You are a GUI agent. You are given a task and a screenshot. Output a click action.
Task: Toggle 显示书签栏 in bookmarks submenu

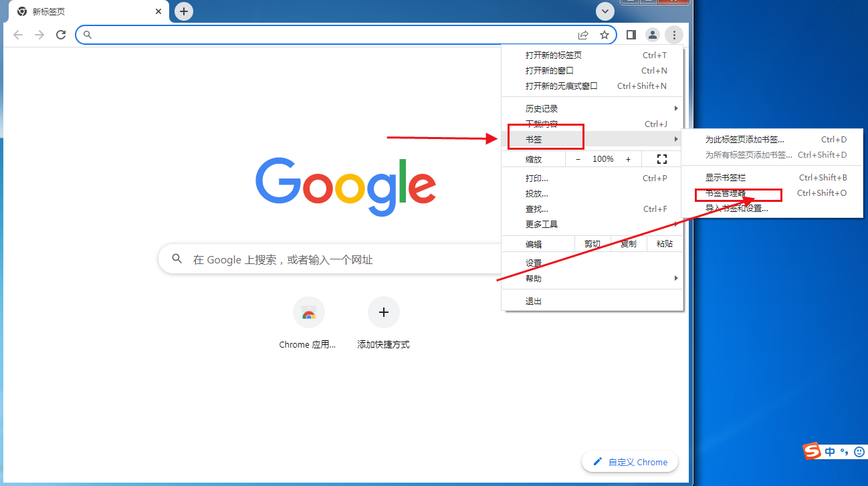[x=772, y=178]
